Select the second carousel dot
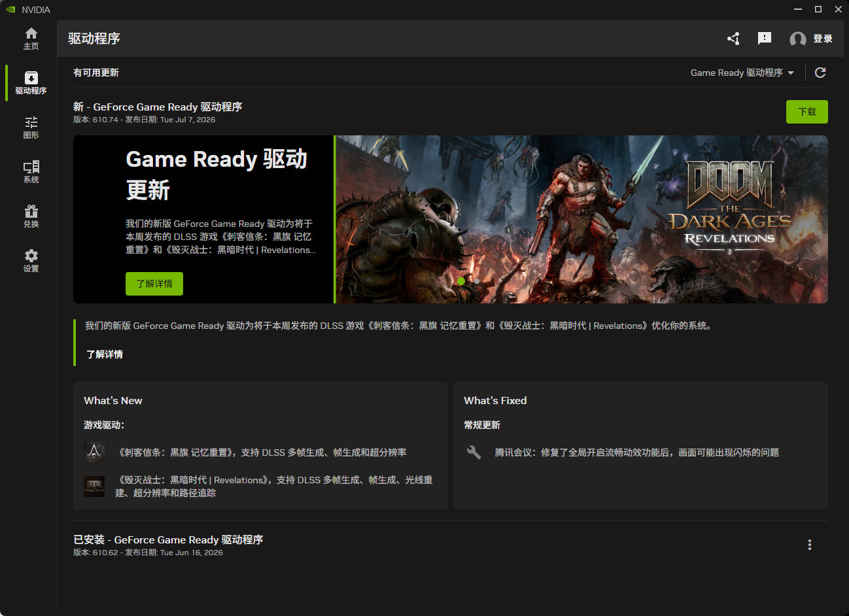 click(477, 281)
